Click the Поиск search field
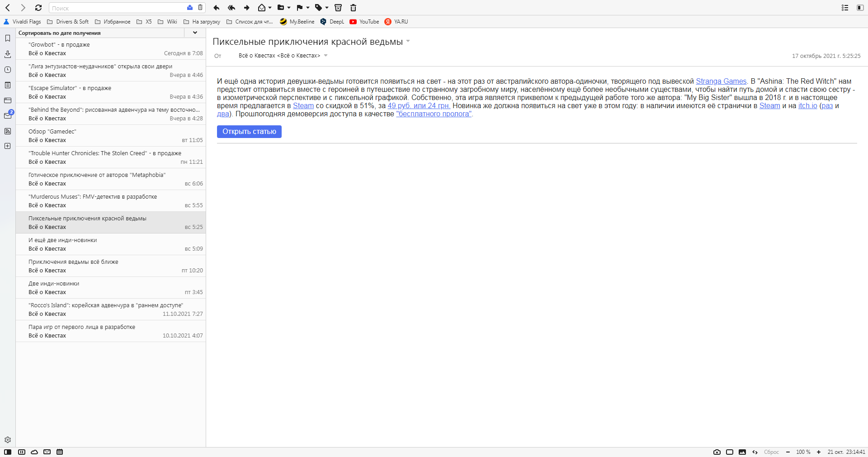868x457 pixels. (x=117, y=8)
